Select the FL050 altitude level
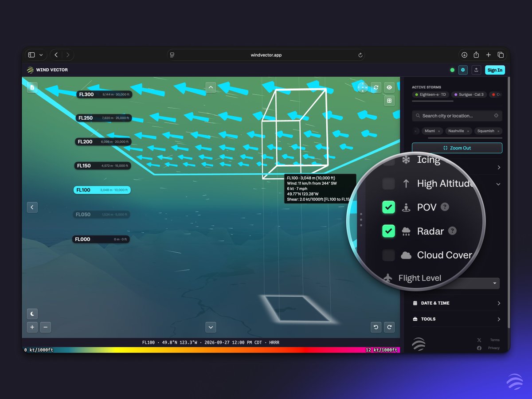This screenshot has height=399, width=532. (x=102, y=215)
